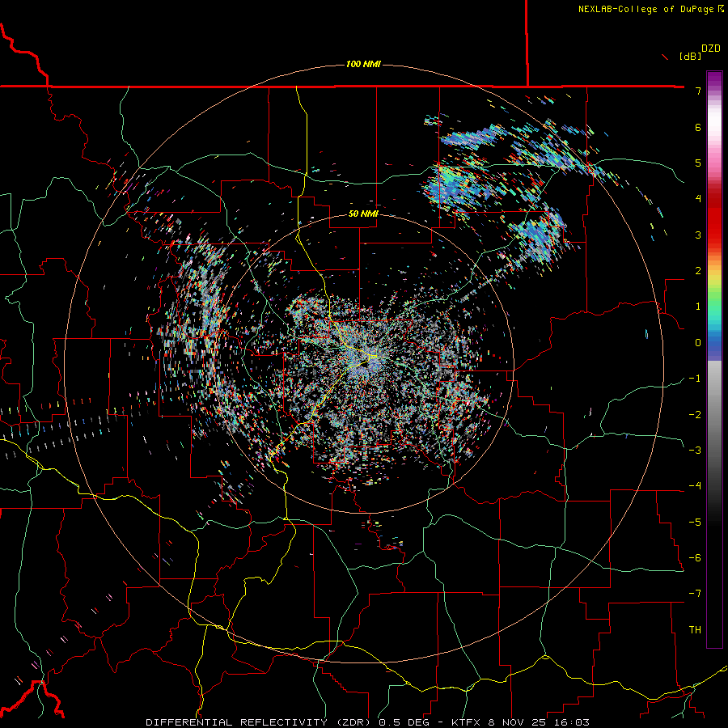Click the positive 4 value on the scale
The width and height of the screenshot is (728, 728).
(698, 199)
